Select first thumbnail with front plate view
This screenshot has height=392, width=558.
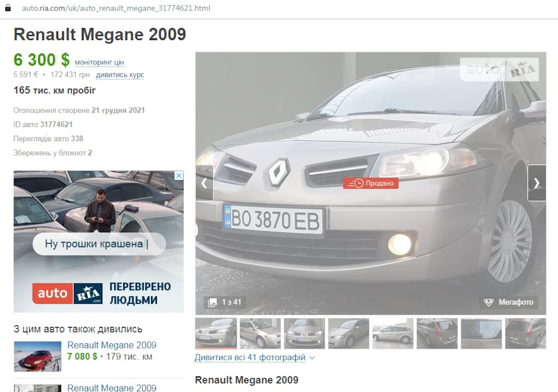216,333
